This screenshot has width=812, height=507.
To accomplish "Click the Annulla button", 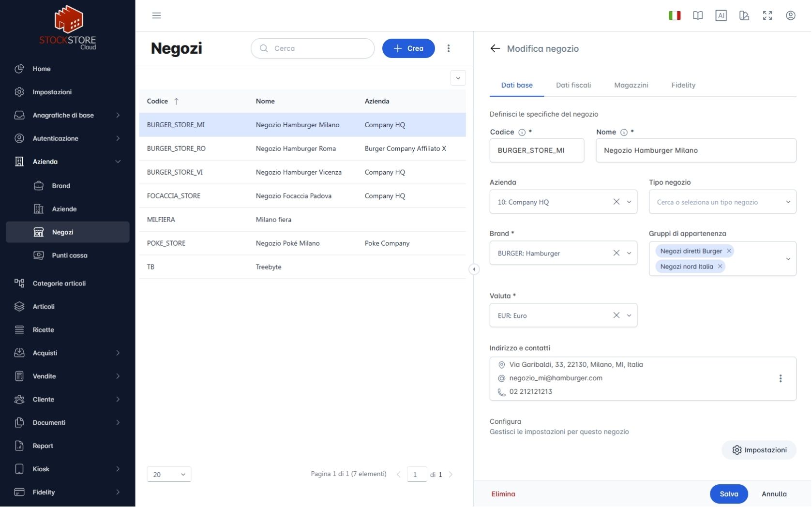I will point(774,494).
